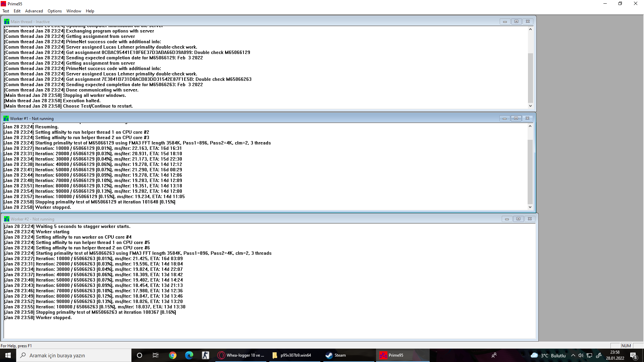Click the Worker #2 window icon
Image resolution: width=644 pixels, height=362 pixels.
coord(6,219)
